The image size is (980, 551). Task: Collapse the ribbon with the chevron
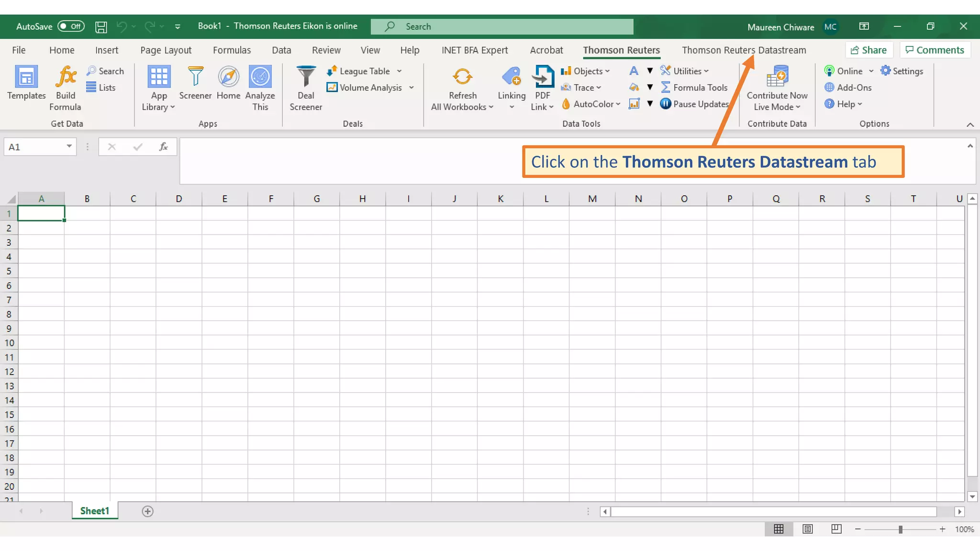point(970,124)
